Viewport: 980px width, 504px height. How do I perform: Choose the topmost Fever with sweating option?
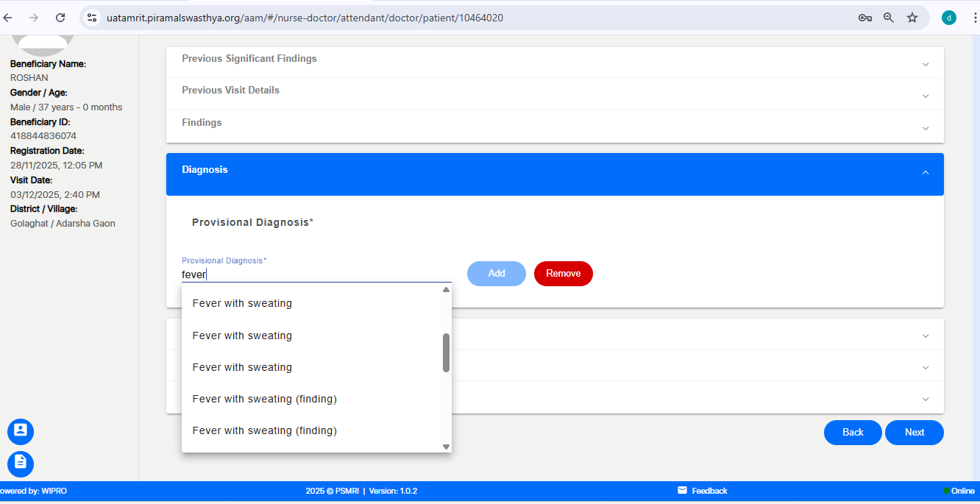(242, 303)
